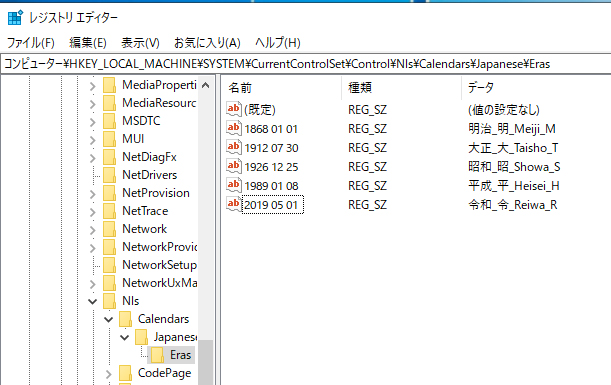
Task: Select the Japanese folder icon
Action: click(x=141, y=337)
